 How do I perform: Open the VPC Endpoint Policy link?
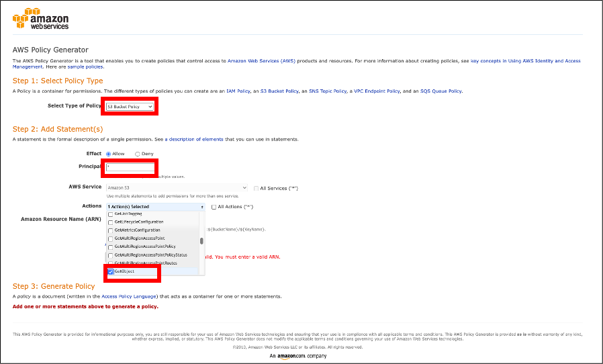pyautogui.click(x=377, y=91)
